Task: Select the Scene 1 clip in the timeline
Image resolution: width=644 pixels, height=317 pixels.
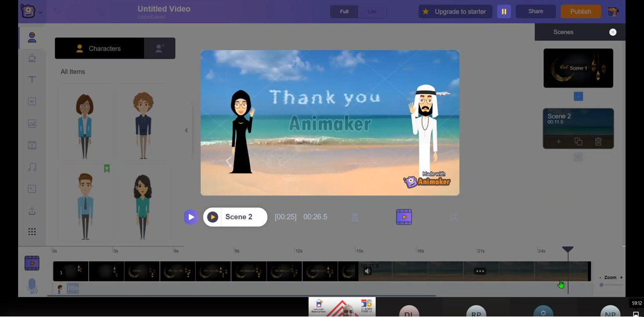Action: click(206, 271)
